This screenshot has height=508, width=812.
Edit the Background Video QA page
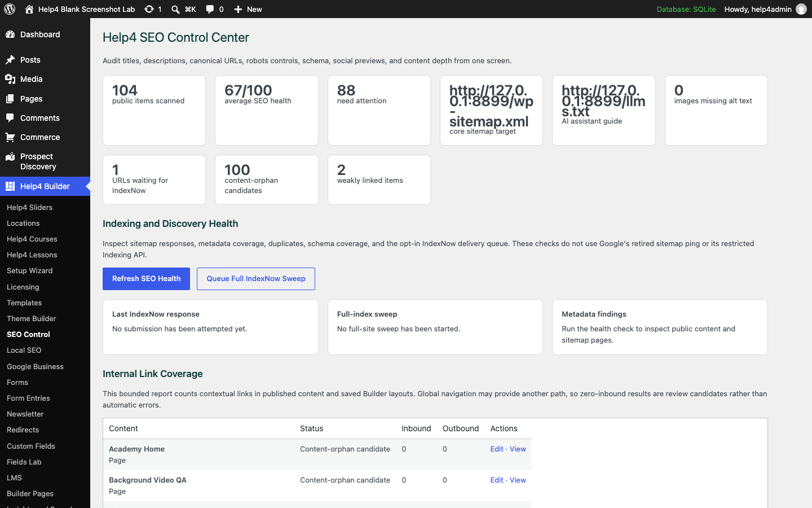pos(497,480)
